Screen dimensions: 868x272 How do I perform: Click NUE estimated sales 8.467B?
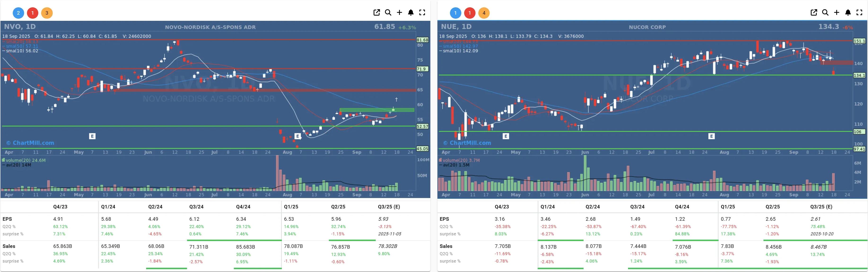click(819, 247)
